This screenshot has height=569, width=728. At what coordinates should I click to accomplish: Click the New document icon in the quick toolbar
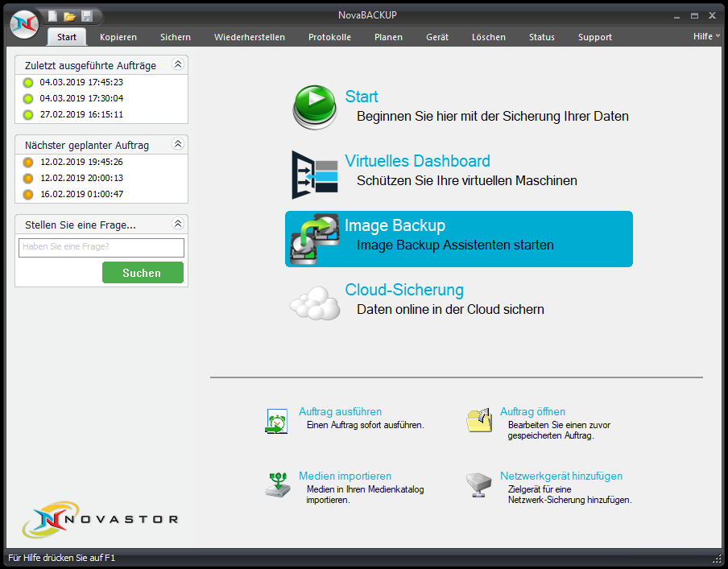click(x=53, y=17)
